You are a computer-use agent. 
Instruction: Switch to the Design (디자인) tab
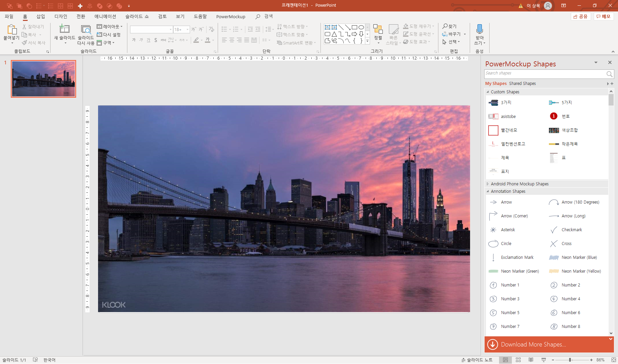(x=61, y=17)
